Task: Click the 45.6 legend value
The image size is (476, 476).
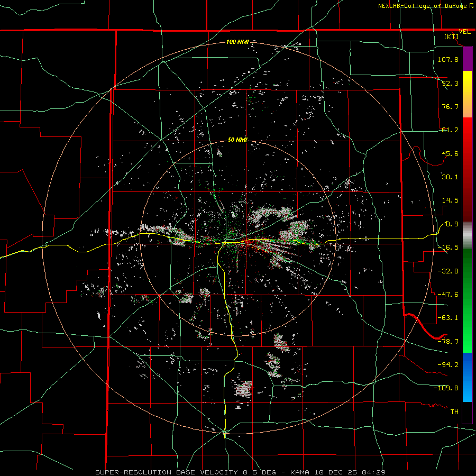Action: pyautogui.click(x=450, y=153)
